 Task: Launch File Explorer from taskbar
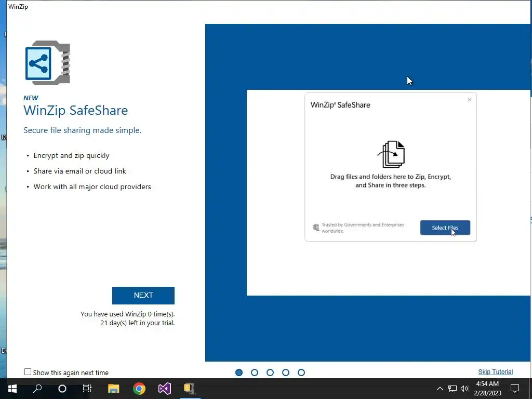pyautogui.click(x=113, y=389)
